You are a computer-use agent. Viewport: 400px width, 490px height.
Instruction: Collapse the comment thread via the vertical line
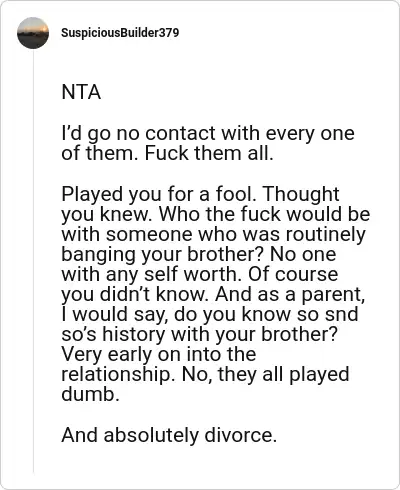point(33,261)
